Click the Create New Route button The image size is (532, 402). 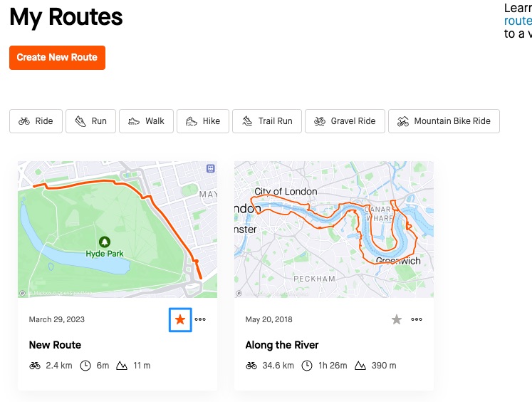tap(57, 58)
